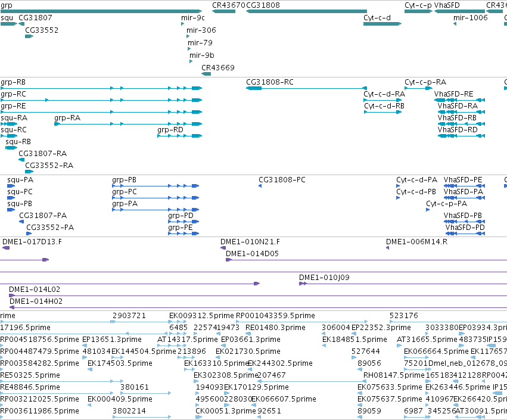Select the squ gene feature

pyautogui.click(x=9, y=24)
